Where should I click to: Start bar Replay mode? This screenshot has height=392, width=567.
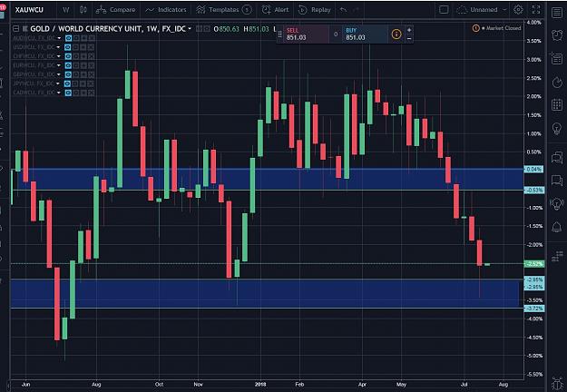(x=314, y=10)
